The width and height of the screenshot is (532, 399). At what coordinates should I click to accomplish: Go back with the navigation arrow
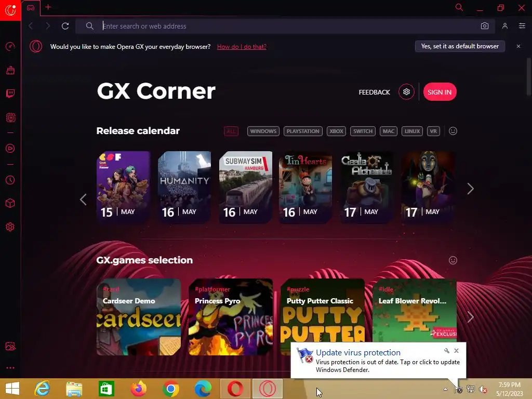click(31, 26)
